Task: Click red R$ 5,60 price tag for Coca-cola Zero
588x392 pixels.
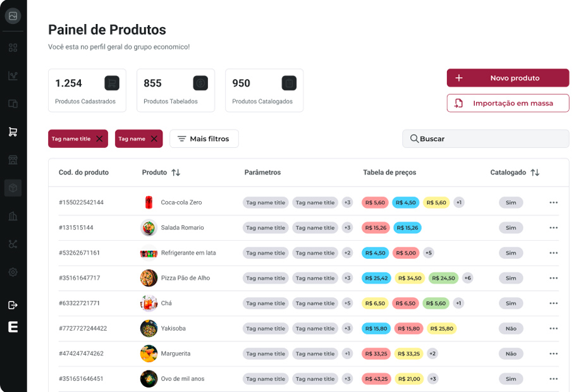Action: click(x=375, y=202)
